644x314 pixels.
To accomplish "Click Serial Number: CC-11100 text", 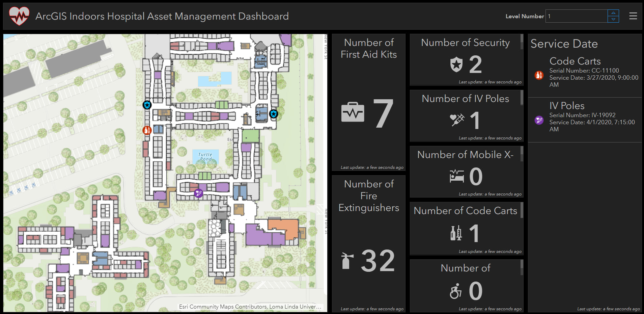I will tap(584, 71).
